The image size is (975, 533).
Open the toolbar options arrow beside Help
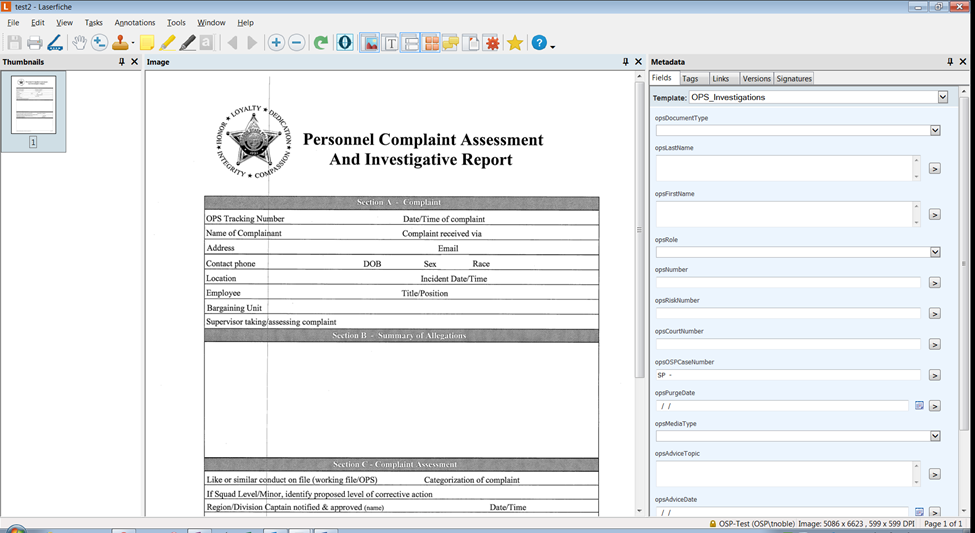(x=552, y=46)
